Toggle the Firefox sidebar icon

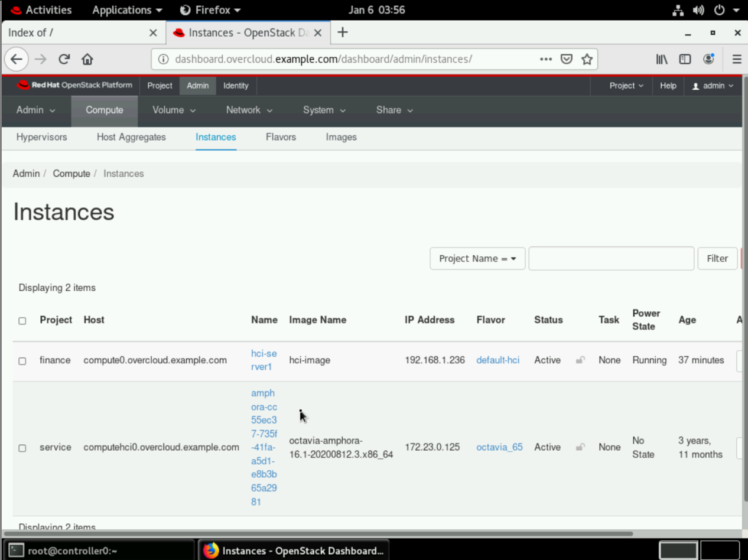685,59
